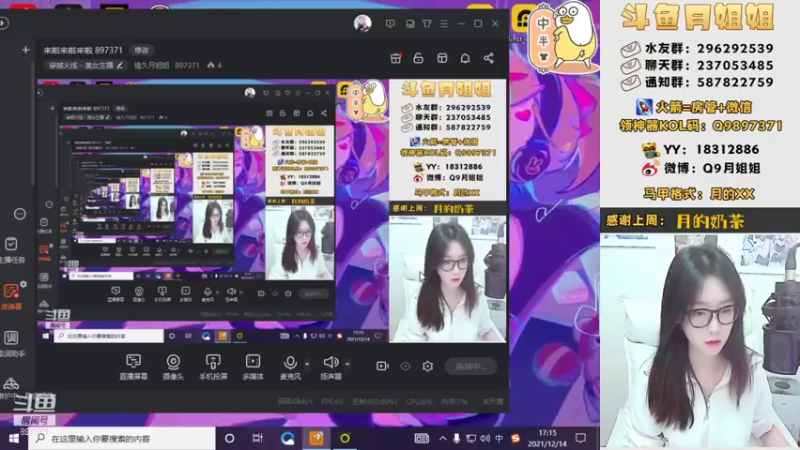Add 摄像头 camera source
Screen dimensions: 800x450
pyautogui.click(x=173, y=367)
